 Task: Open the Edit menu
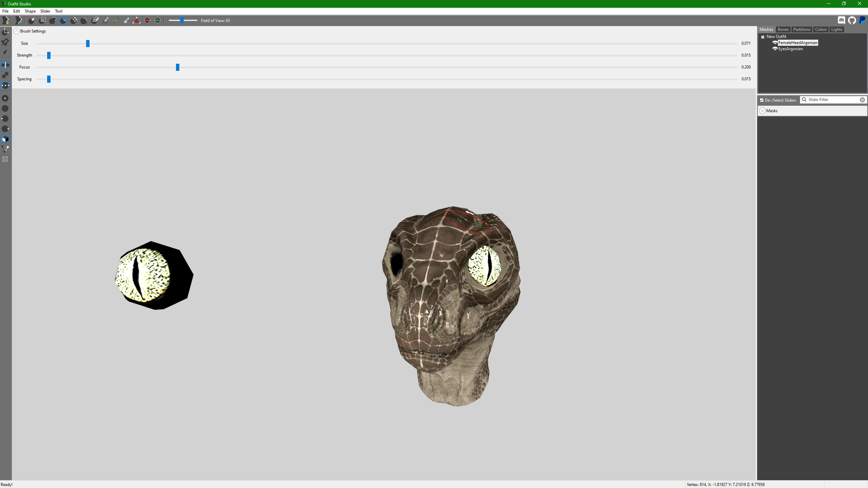pos(17,11)
